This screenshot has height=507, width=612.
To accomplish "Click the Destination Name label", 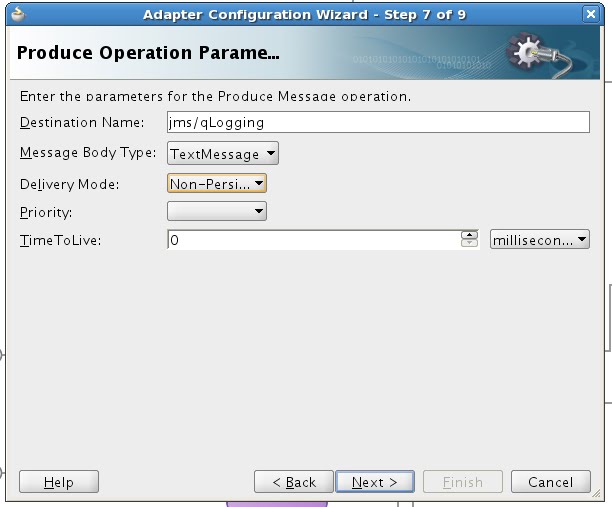I will click(x=82, y=123).
